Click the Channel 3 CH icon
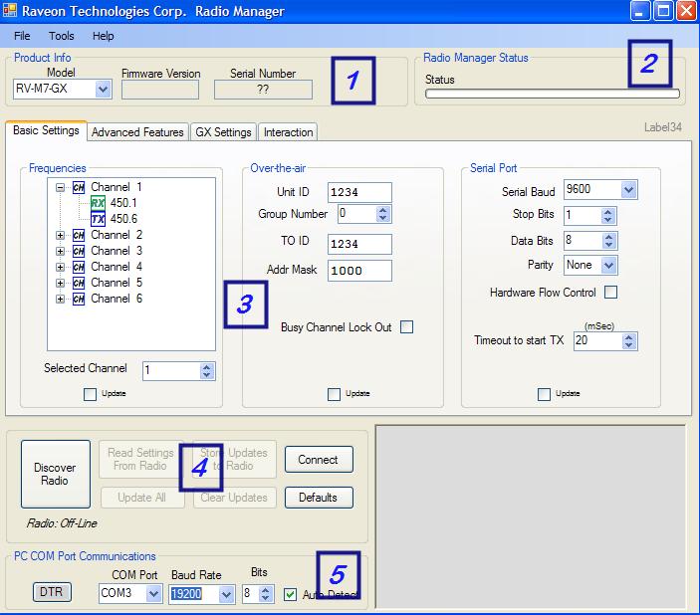 tap(79, 251)
